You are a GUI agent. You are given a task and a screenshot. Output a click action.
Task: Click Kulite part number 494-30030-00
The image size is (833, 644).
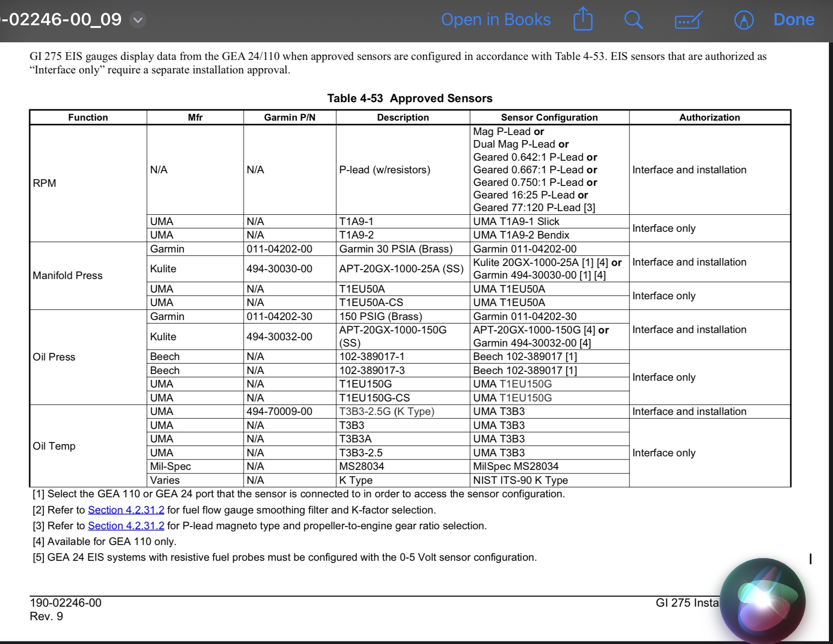click(279, 269)
